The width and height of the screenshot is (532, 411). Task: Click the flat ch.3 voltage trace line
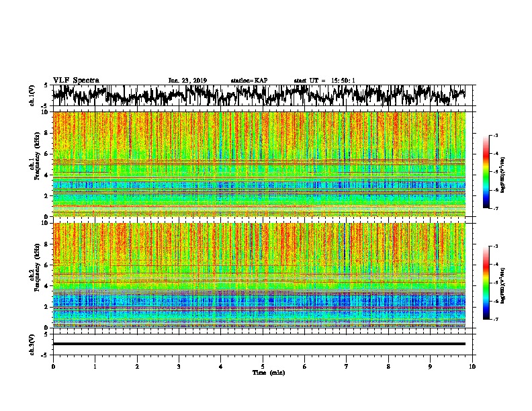pos(259,344)
